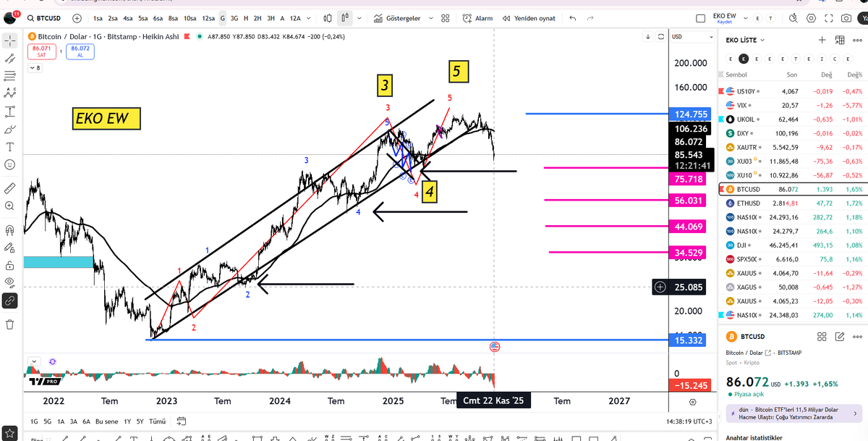Open the Fibonacci tools group
The width and height of the screenshot is (868, 441).
click(x=10, y=76)
